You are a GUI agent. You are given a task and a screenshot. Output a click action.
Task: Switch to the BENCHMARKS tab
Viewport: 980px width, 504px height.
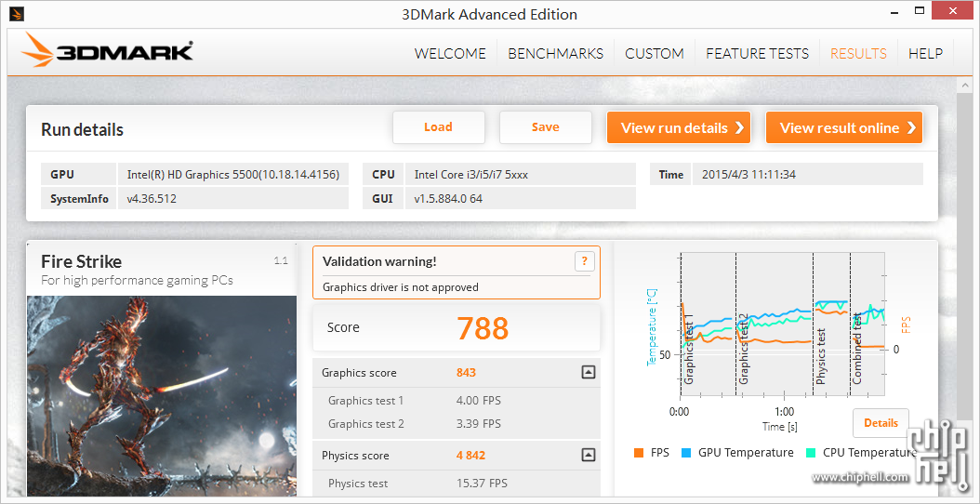click(x=556, y=54)
